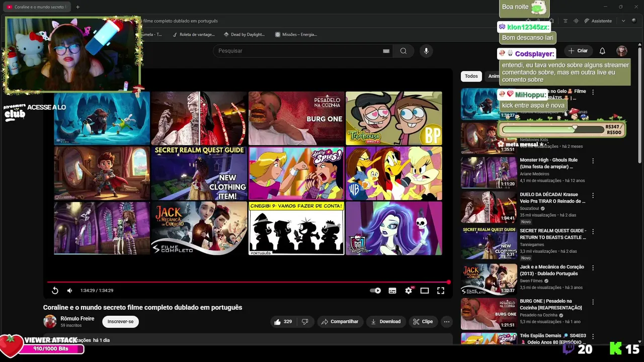Open Secret Realm Quest Guide end-screen thumbnail
Viewport: 644px width, 362px height.
tap(199, 173)
